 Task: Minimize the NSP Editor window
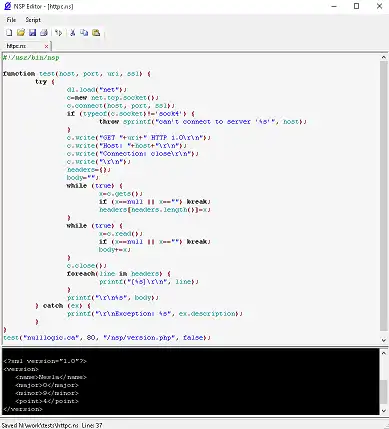tap(334, 6)
